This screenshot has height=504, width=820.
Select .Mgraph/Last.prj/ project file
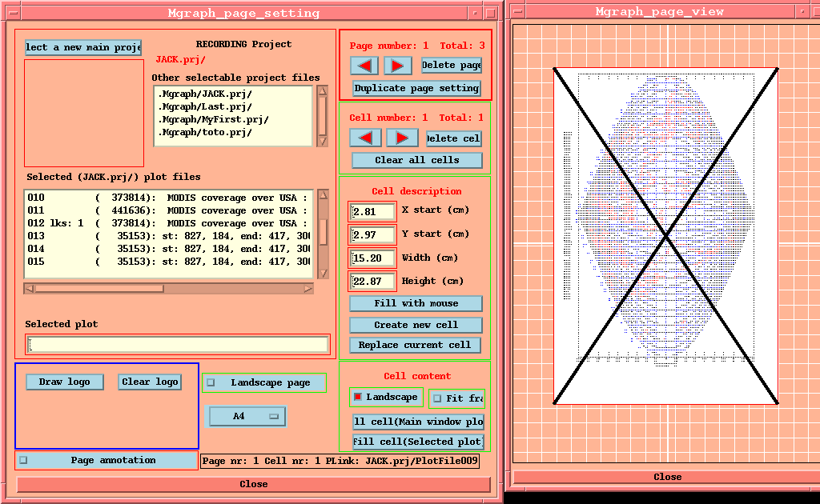pyautogui.click(x=205, y=106)
